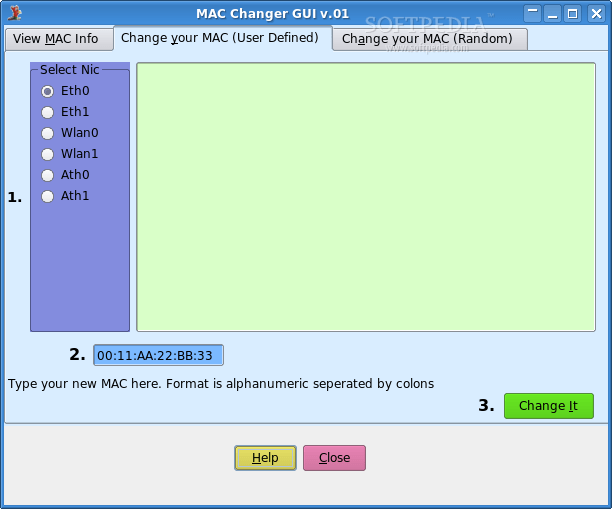Click inside the green output text area
This screenshot has height=509, width=612.
tap(366, 197)
